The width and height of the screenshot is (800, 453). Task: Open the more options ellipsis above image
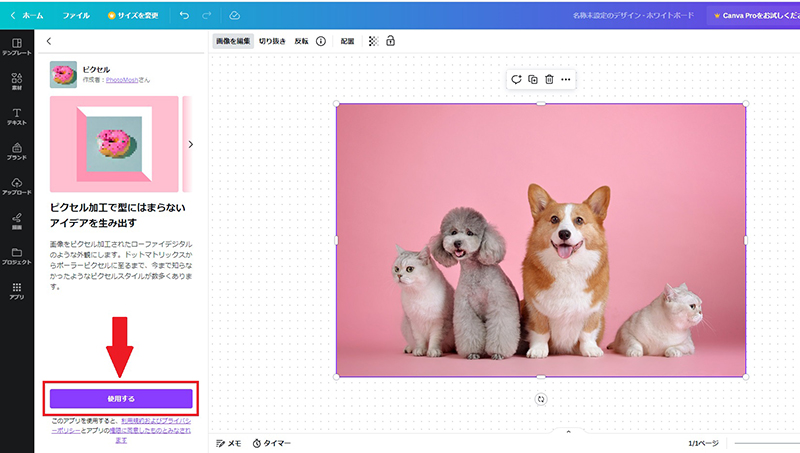566,80
